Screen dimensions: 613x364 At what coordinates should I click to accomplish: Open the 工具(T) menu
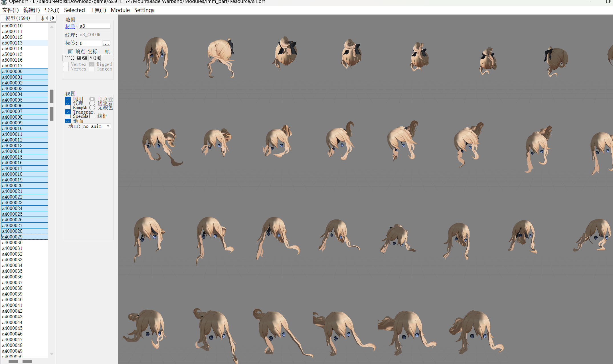(x=98, y=10)
